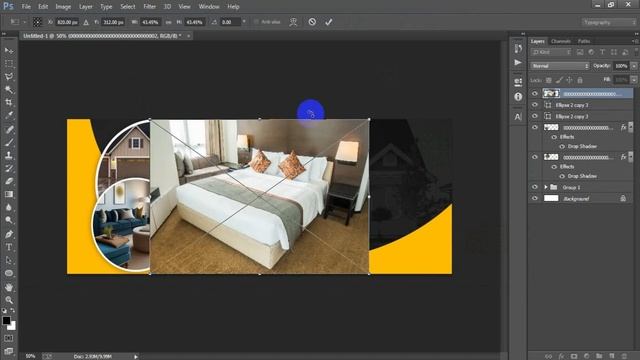The image size is (640, 360).
Task: Toggle Quick Mask mode
Action: 9,338
